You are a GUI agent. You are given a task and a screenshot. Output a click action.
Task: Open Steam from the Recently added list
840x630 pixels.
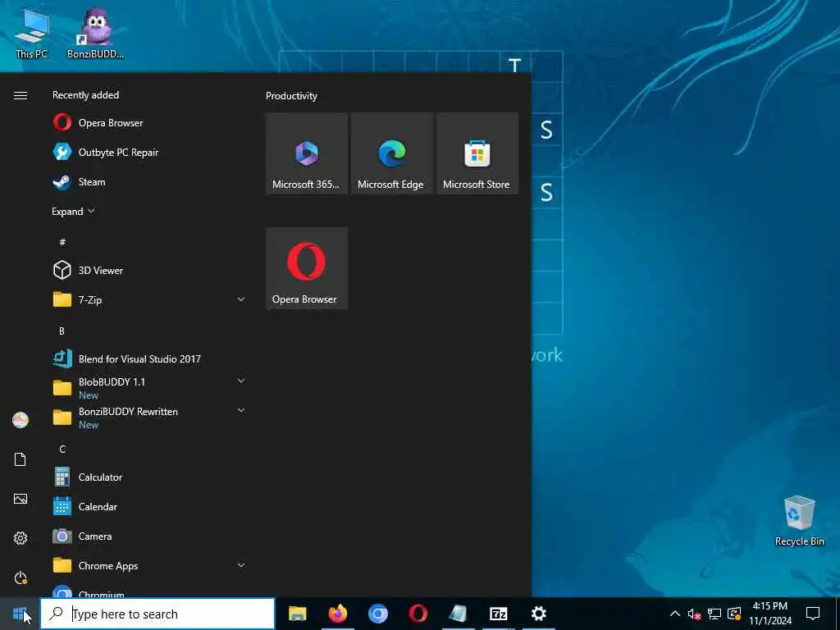coord(149,181)
